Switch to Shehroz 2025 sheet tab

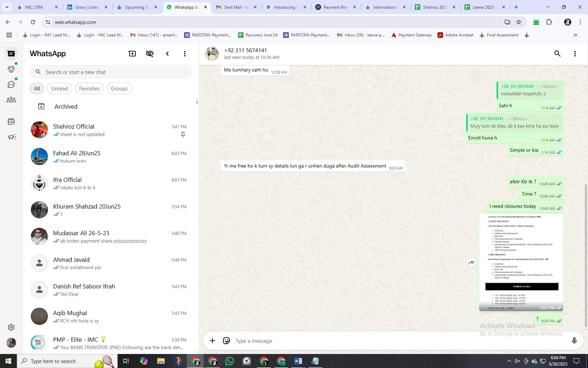tap(435, 7)
